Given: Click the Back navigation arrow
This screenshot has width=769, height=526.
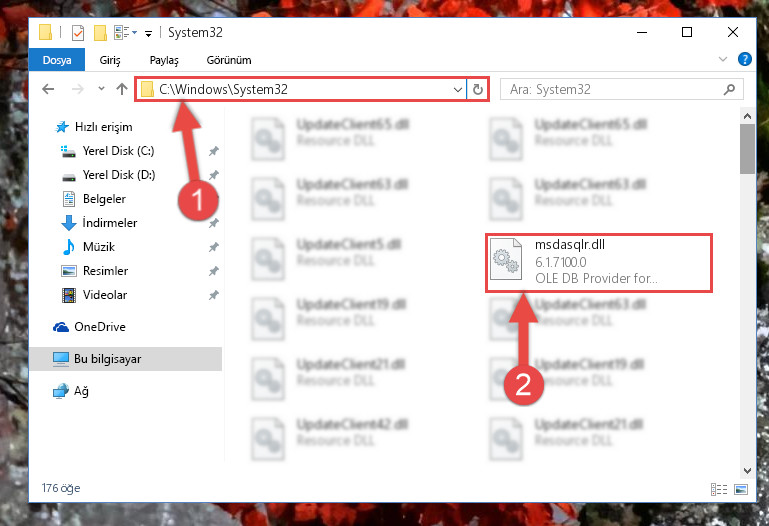Looking at the screenshot, I should click(x=48, y=89).
